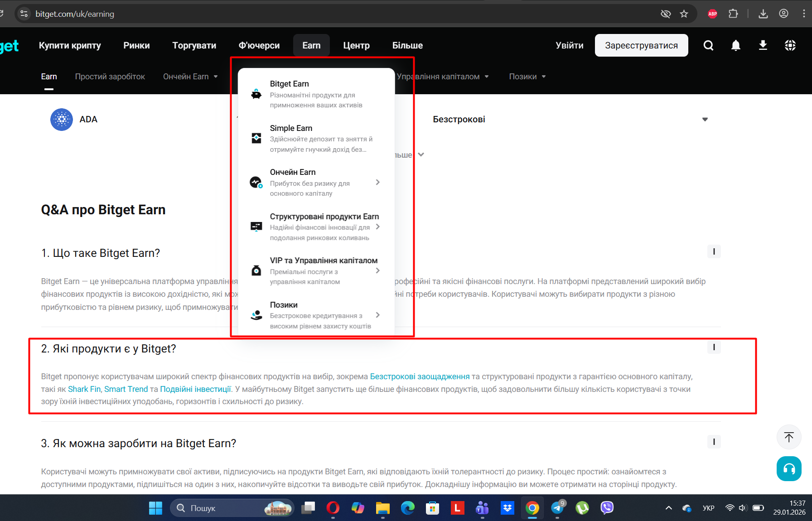Collapse the question 2 answer toggle
812x521 pixels.
[714, 347]
